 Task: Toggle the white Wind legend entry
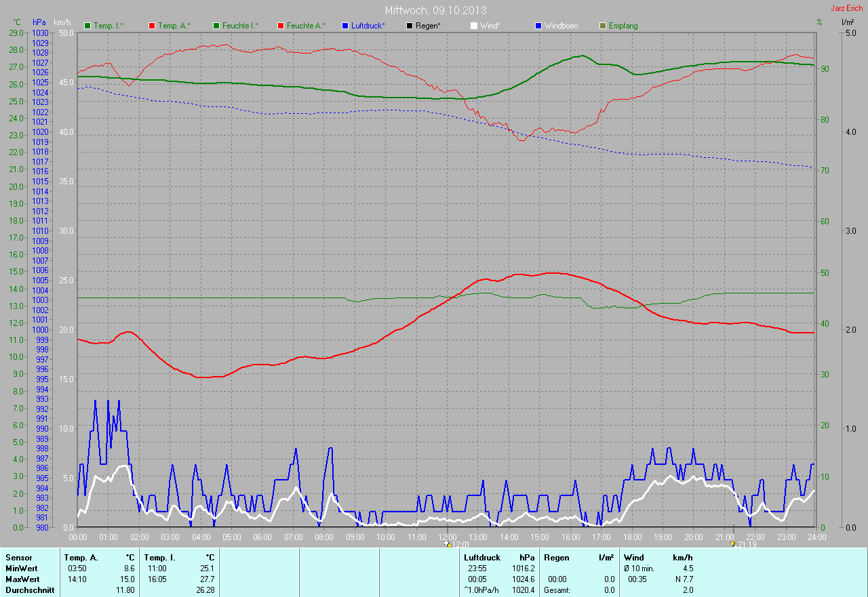tap(474, 26)
